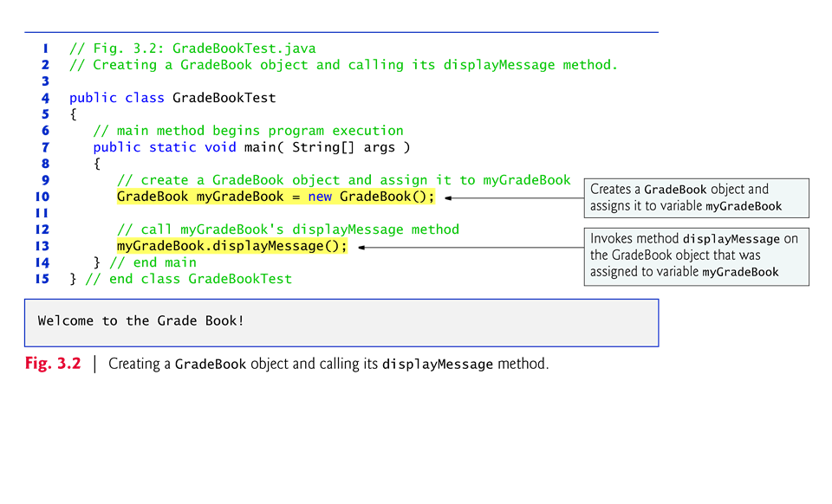The width and height of the screenshot is (832, 504).
Task: Click the class name GradeBookTest on line 4
Action: click(224, 98)
